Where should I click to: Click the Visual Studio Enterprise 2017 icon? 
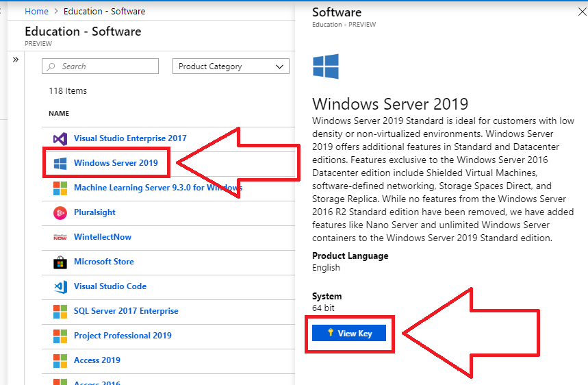pos(60,139)
